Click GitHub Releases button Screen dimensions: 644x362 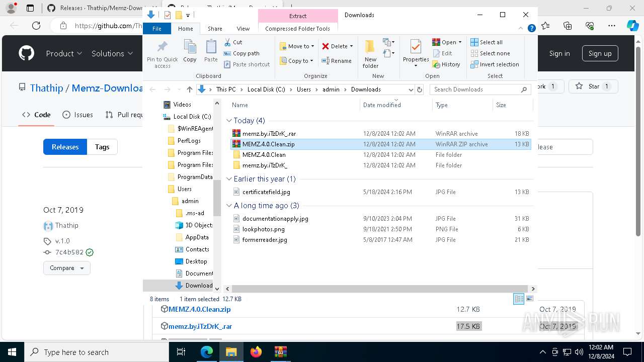(65, 147)
